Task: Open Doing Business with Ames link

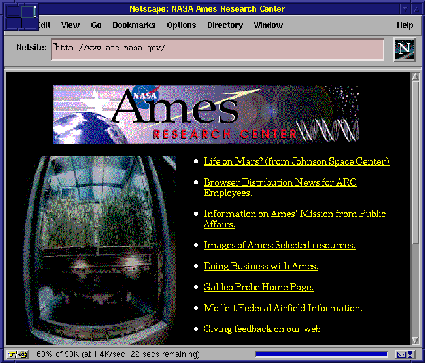Action: coord(261,266)
